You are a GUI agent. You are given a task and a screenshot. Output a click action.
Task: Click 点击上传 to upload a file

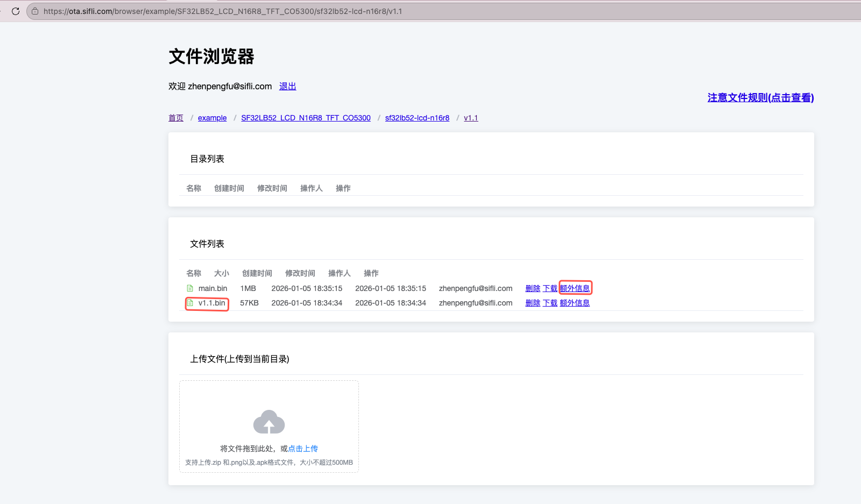click(303, 449)
